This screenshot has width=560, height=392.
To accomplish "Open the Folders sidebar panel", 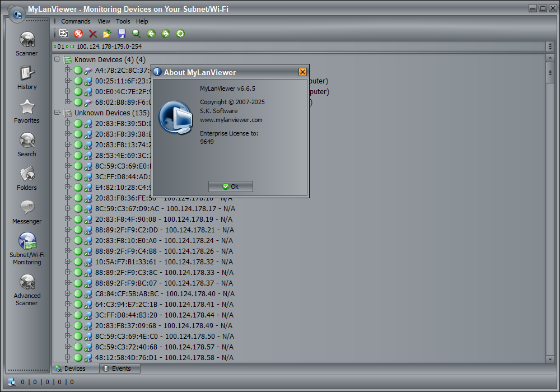I will click(x=27, y=178).
